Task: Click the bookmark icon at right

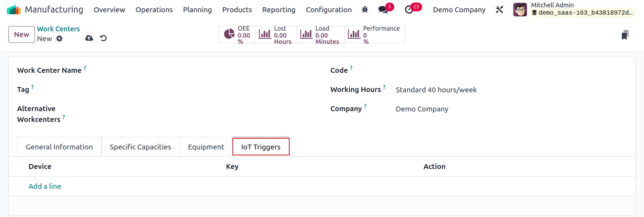Action: tap(625, 35)
